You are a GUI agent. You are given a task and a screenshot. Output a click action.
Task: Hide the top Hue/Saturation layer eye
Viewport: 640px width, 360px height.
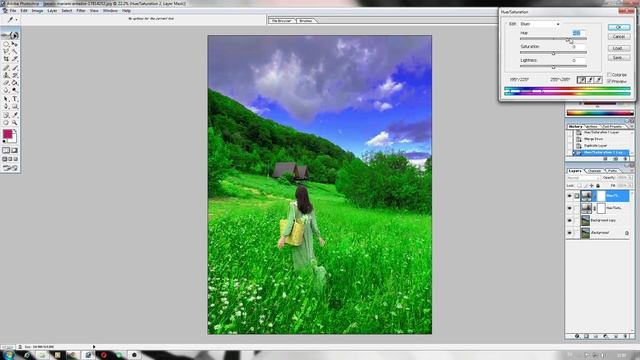pyautogui.click(x=569, y=196)
